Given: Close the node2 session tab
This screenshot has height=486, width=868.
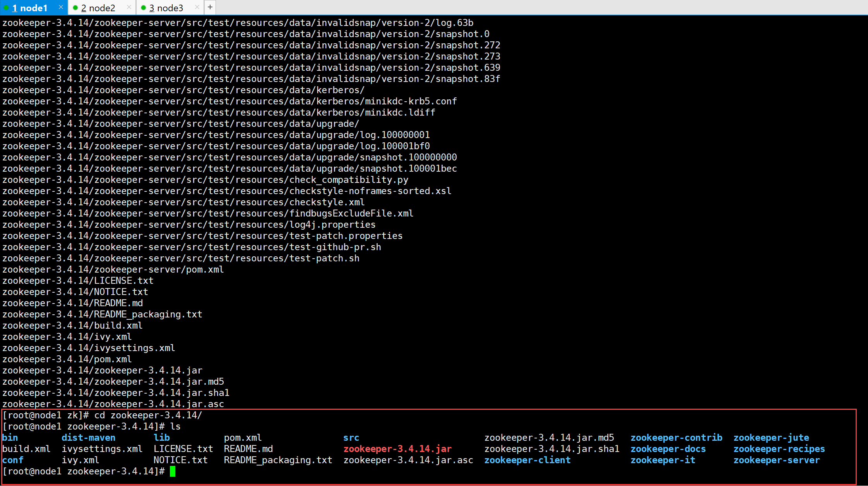Looking at the screenshot, I should pyautogui.click(x=129, y=7).
